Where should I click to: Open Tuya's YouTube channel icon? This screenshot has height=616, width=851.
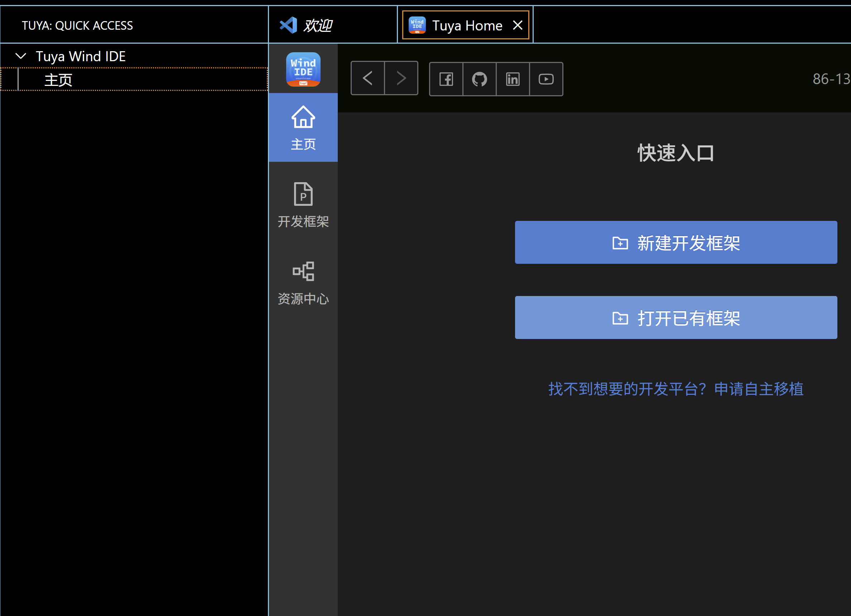tap(546, 79)
